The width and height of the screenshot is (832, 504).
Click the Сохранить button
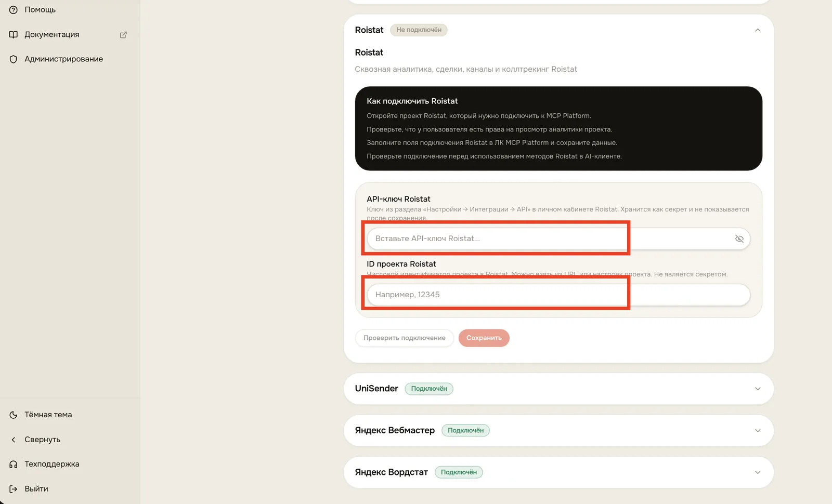pos(484,338)
